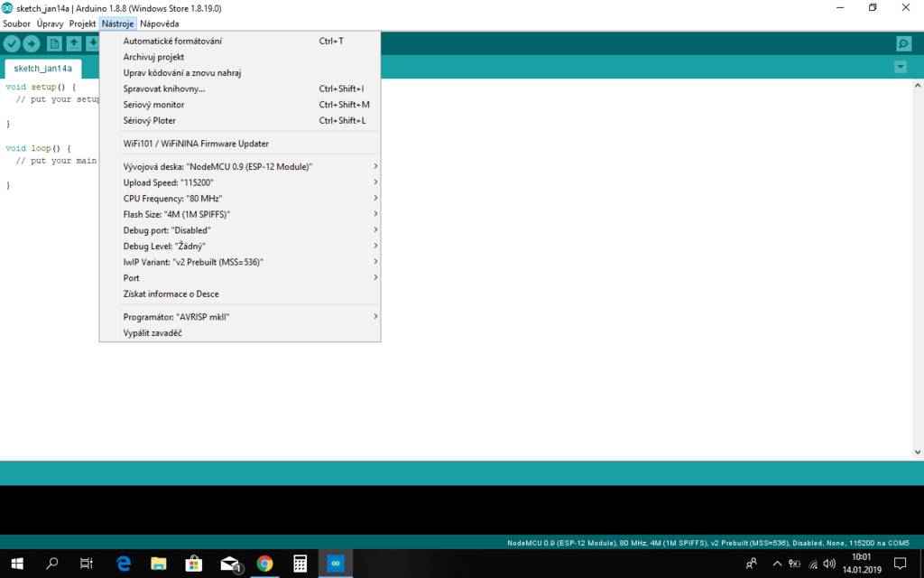Expand Programátor submenu
This screenshot has width=924, height=578.
tap(240, 317)
